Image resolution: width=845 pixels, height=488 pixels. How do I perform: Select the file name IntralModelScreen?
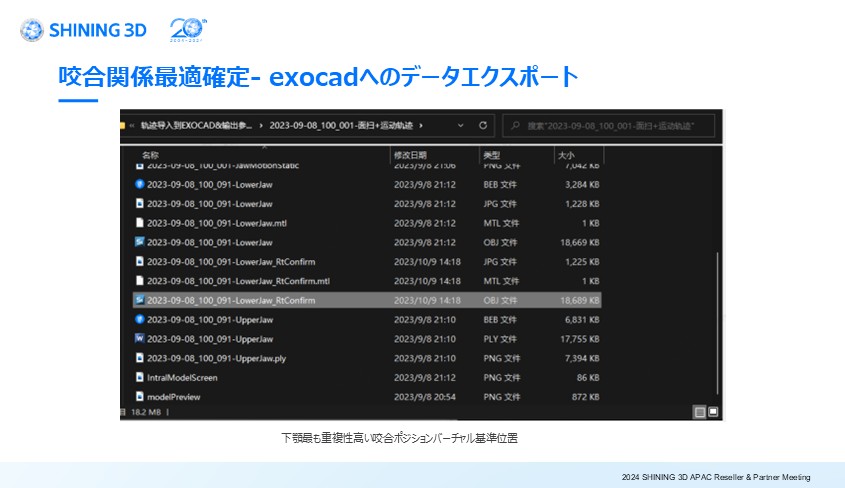182,378
